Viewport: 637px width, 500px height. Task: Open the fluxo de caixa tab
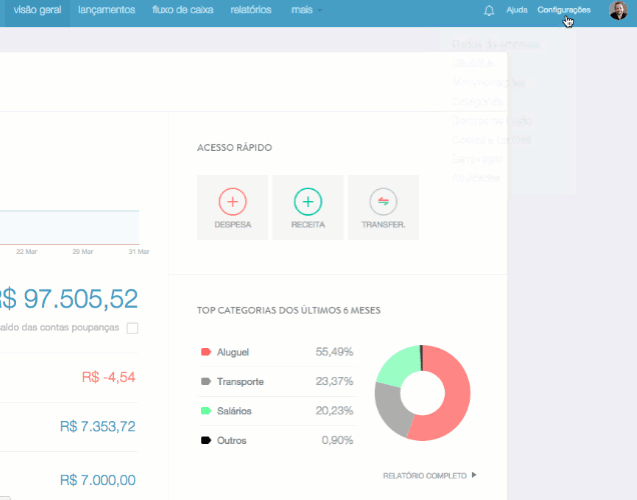(x=183, y=10)
